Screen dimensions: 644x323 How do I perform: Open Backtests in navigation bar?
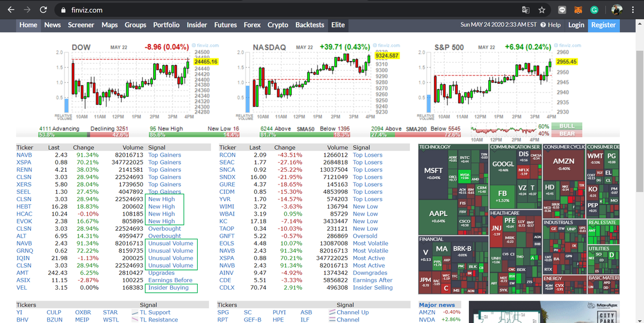point(310,25)
